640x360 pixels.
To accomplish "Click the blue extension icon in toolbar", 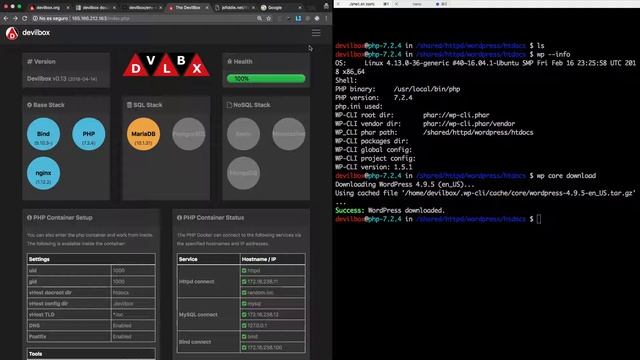I will (x=298, y=18).
